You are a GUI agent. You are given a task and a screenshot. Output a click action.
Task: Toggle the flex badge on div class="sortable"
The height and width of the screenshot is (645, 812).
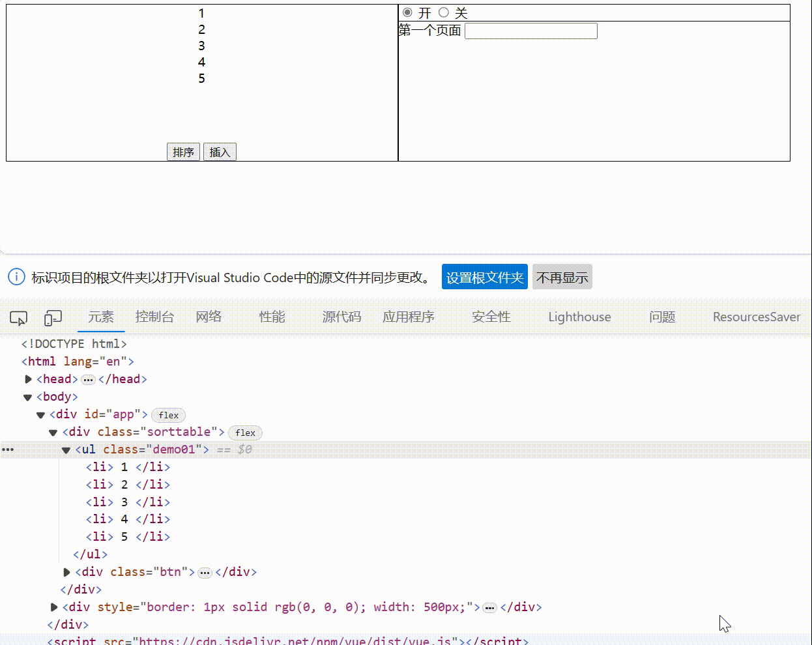coord(245,433)
